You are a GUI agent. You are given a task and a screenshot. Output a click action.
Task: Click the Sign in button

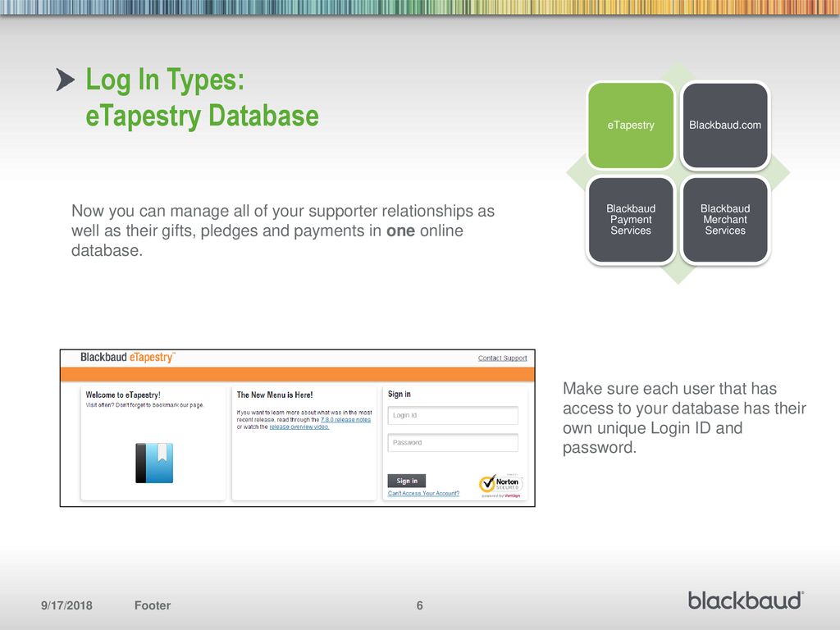407,481
